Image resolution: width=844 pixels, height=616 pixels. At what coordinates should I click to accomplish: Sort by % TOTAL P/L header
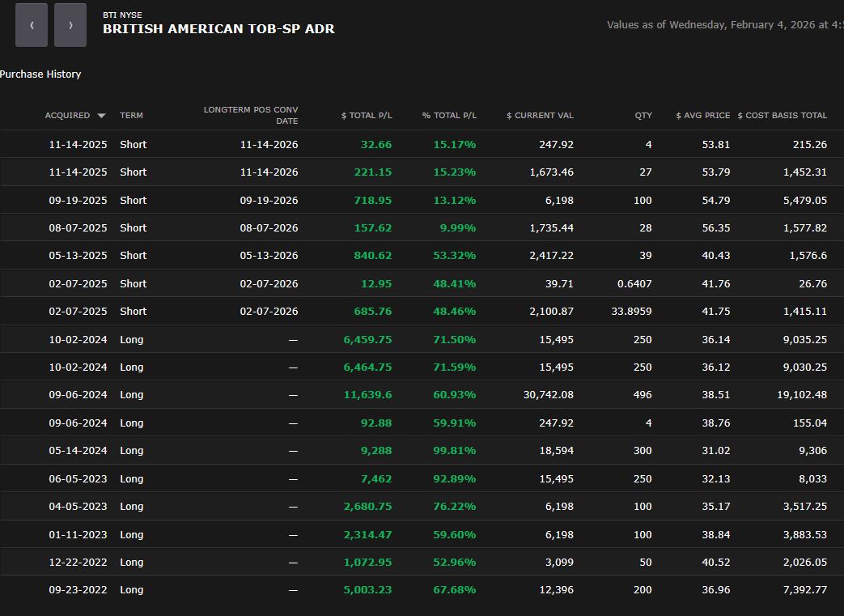point(449,115)
